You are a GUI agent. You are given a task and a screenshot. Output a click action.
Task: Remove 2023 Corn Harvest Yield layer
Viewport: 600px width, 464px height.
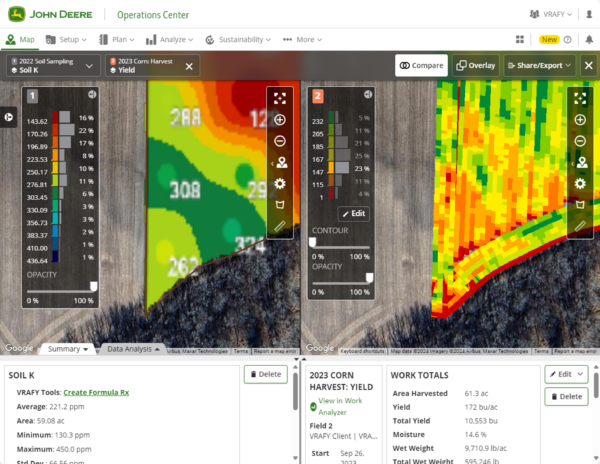189,66
